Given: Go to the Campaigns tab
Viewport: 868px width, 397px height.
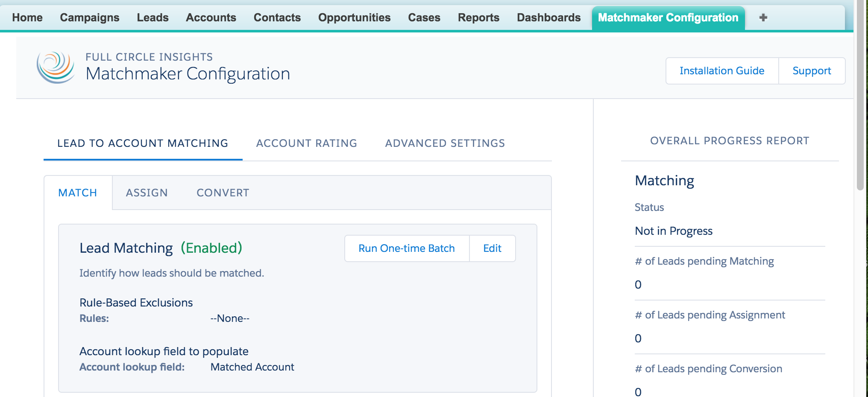Looking at the screenshot, I should pos(90,18).
